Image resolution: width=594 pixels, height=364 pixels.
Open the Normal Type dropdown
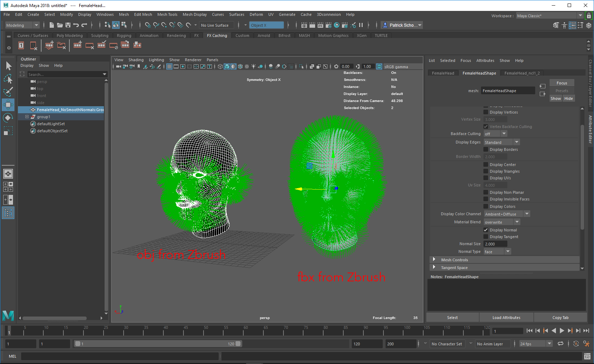point(497,251)
